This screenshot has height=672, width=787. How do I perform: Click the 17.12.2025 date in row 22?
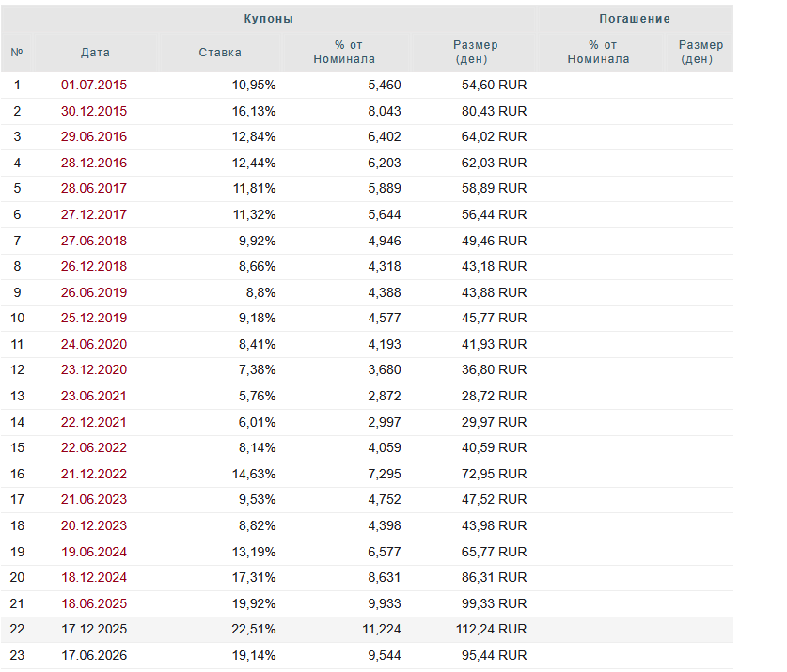tap(94, 629)
